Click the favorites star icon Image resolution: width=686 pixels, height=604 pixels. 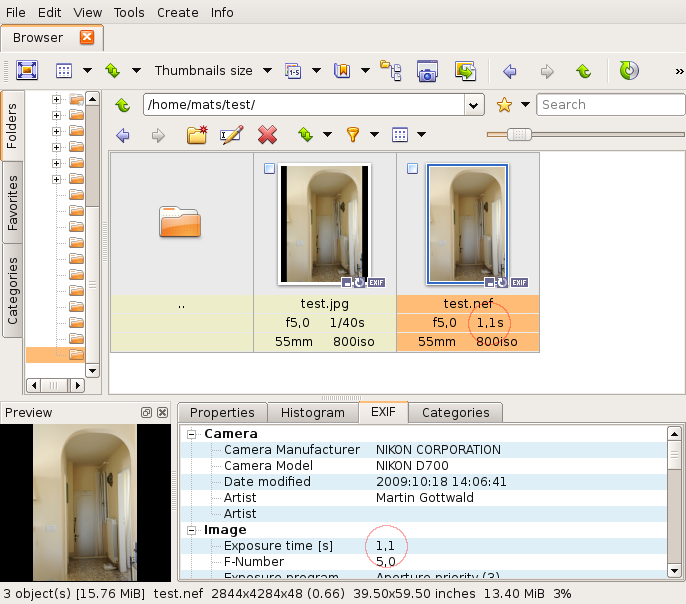point(504,105)
